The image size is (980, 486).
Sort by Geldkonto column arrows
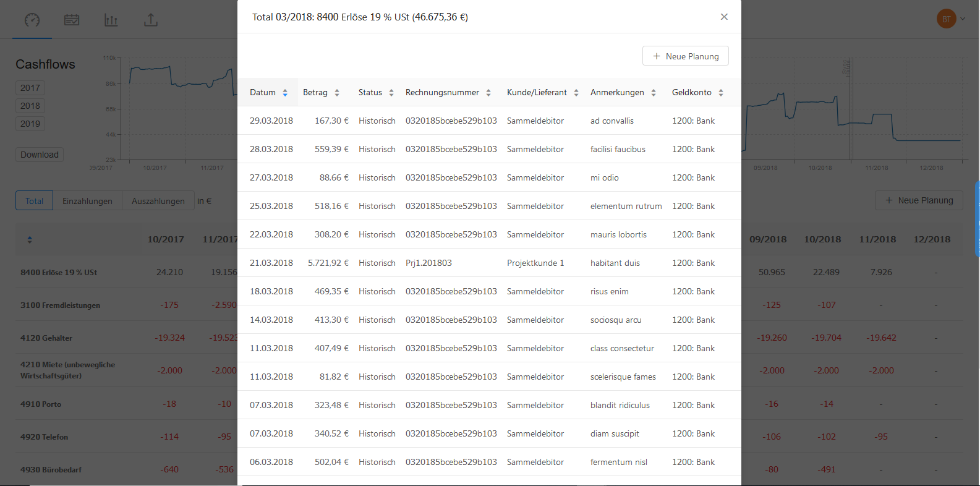point(721,93)
